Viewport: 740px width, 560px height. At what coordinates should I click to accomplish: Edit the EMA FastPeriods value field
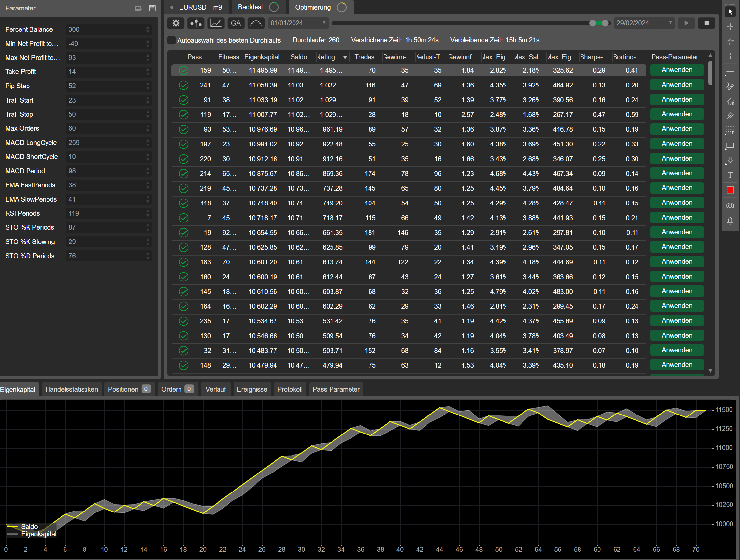click(x=109, y=185)
